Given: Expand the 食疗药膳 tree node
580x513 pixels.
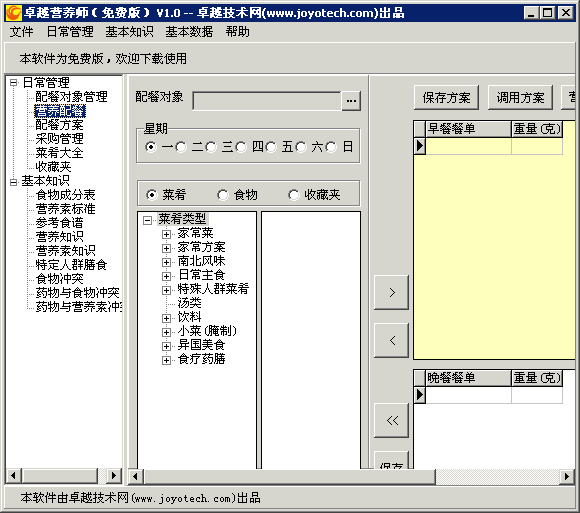Looking at the screenshot, I should click(x=166, y=360).
